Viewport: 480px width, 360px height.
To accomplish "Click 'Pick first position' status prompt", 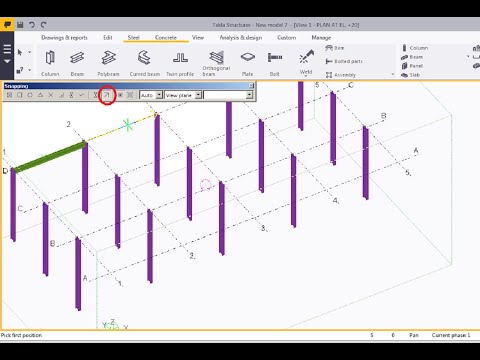I will [21, 335].
